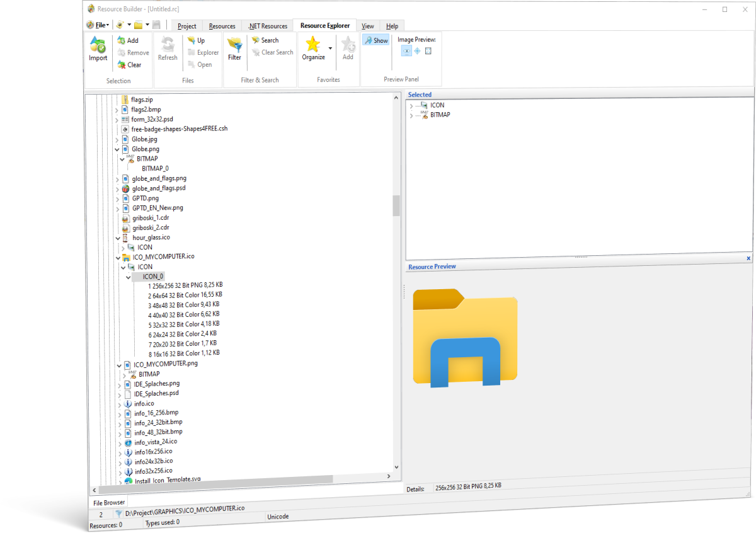756x533 pixels.
Task: Switch to the Resources tab
Action: click(222, 26)
